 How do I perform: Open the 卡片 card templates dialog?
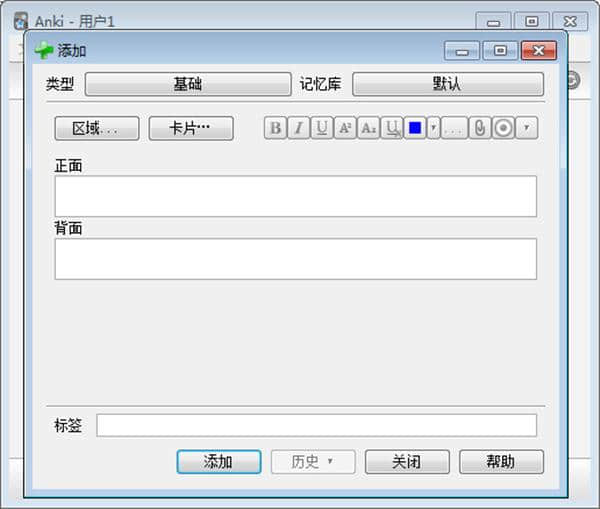[191, 128]
